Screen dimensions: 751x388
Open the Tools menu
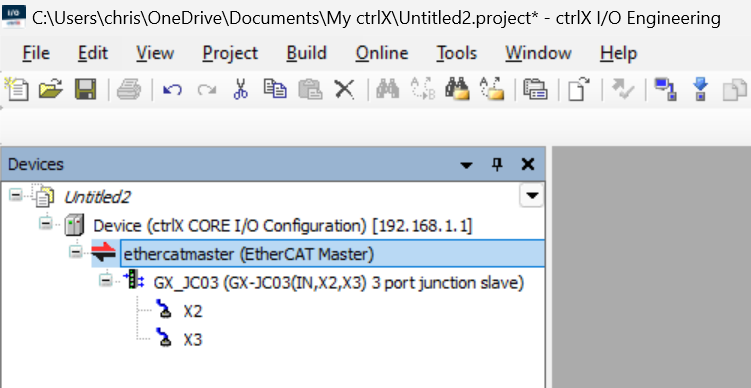(456, 53)
